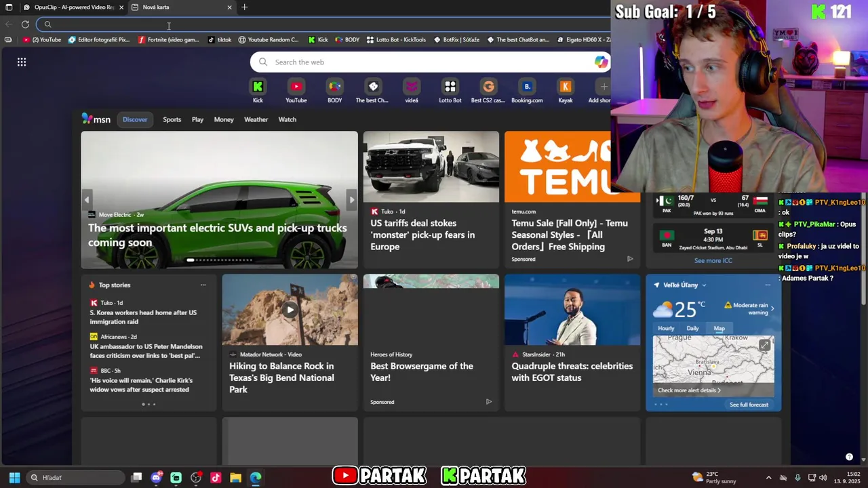The image size is (868, 488).
Task: Reload the page with refresh icon
Action: coord(25,24)
